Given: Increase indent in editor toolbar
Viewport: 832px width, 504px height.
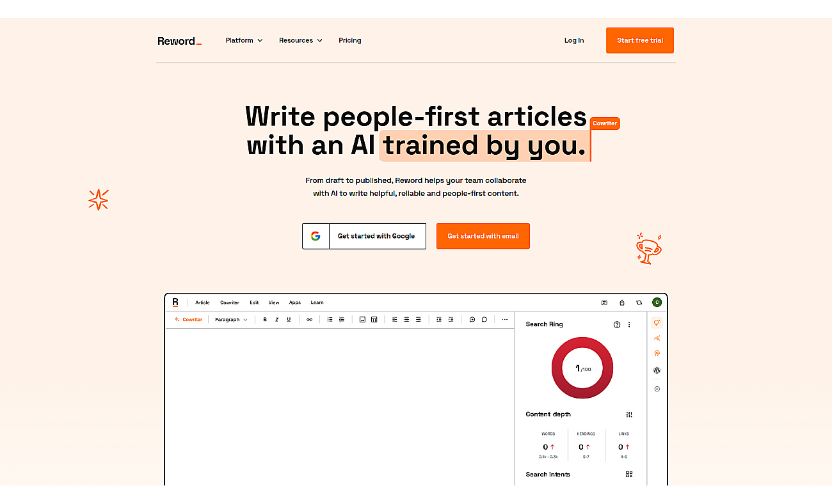Looking at the screenshot, I should pyautogui.click(x=451, y=320).
